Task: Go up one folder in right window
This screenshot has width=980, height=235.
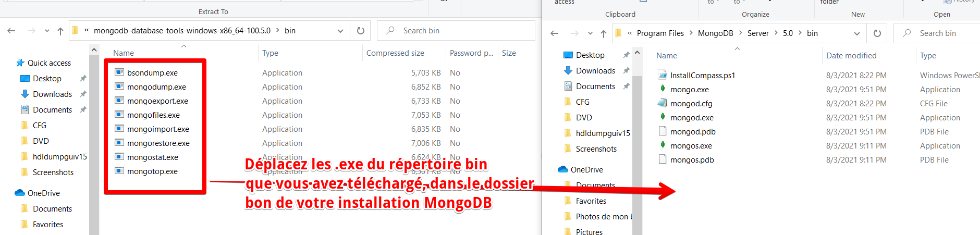Action: click(603, 33)
